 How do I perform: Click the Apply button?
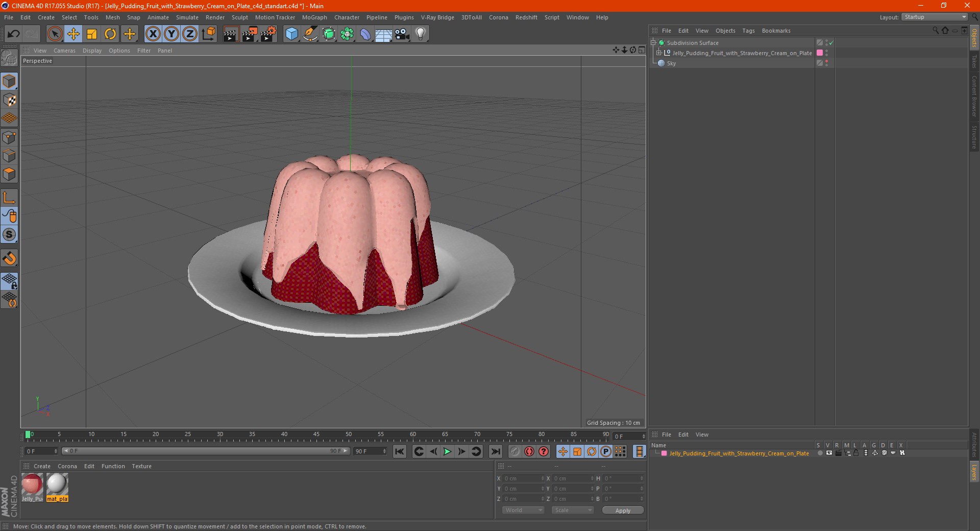(623, 511)
